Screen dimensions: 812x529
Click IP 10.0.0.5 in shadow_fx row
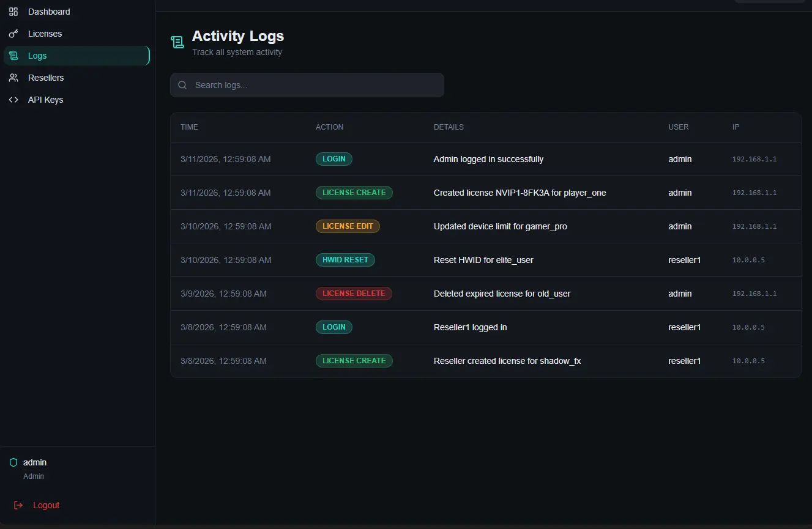[x=748, y=361]
